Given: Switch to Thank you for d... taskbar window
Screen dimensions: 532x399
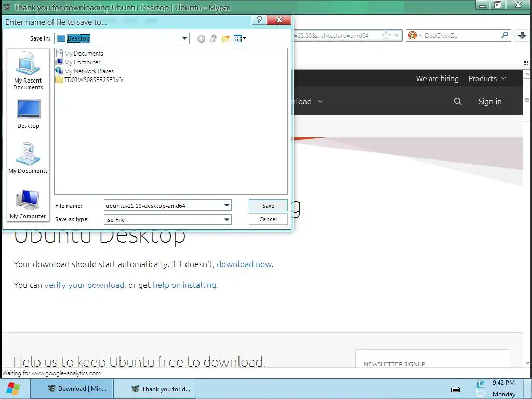Looking at the screenshot, I should (x=155, y=389).
